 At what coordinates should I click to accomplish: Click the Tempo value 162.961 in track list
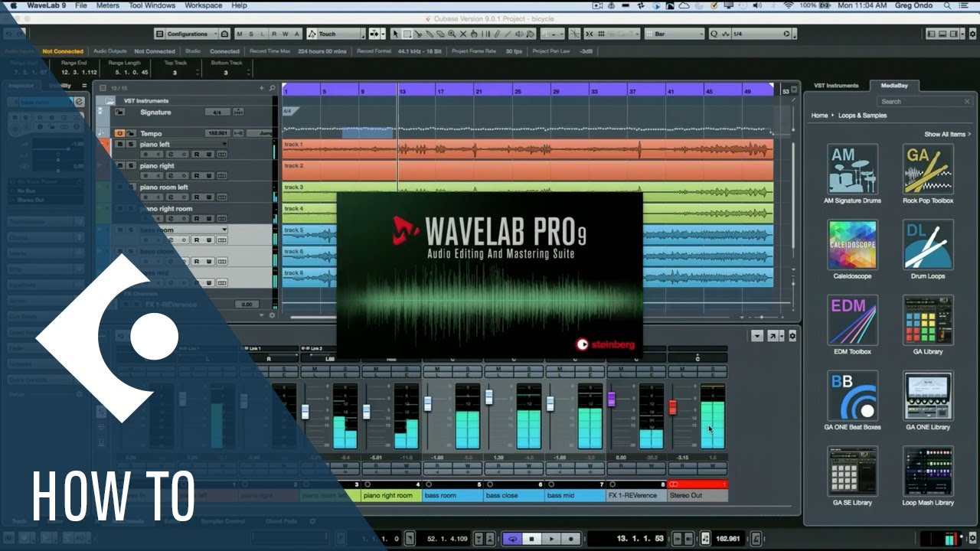pyautogui.click(x=217, y=133)
